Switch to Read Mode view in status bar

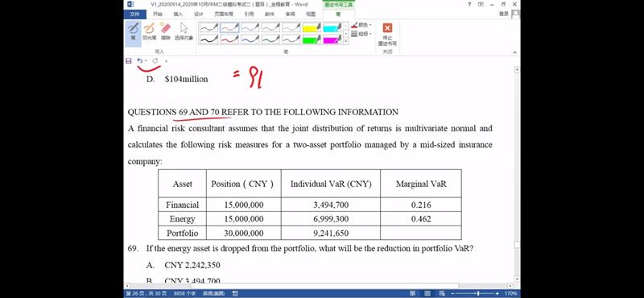pos(412,293)
